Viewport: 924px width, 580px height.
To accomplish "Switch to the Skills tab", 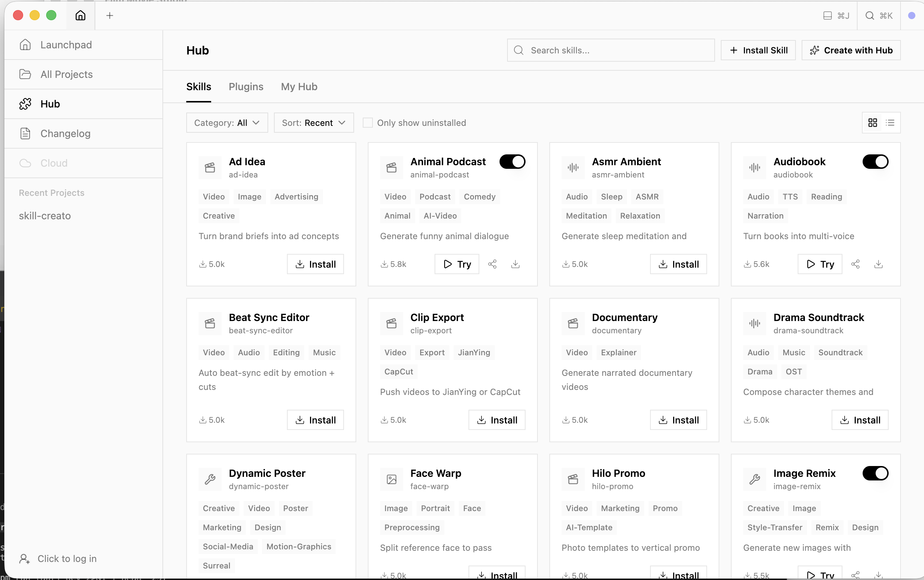I will (x=199, y=87).
